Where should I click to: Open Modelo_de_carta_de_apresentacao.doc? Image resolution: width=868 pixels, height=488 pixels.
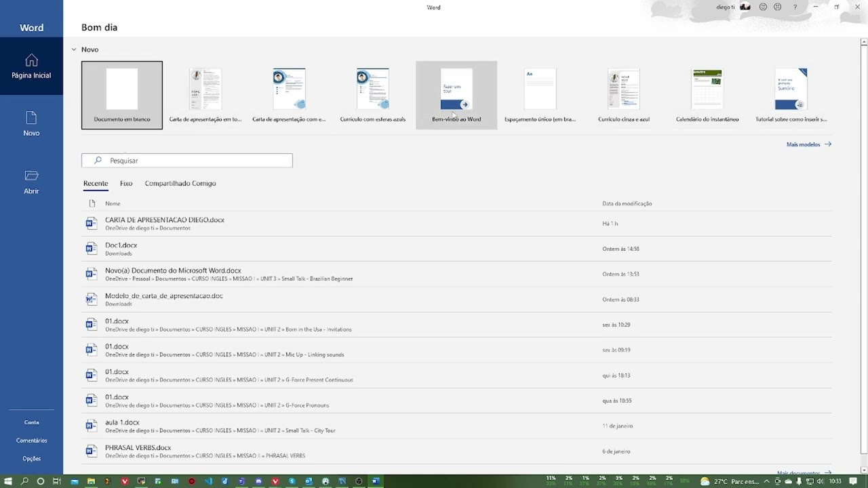coord(456,299)
